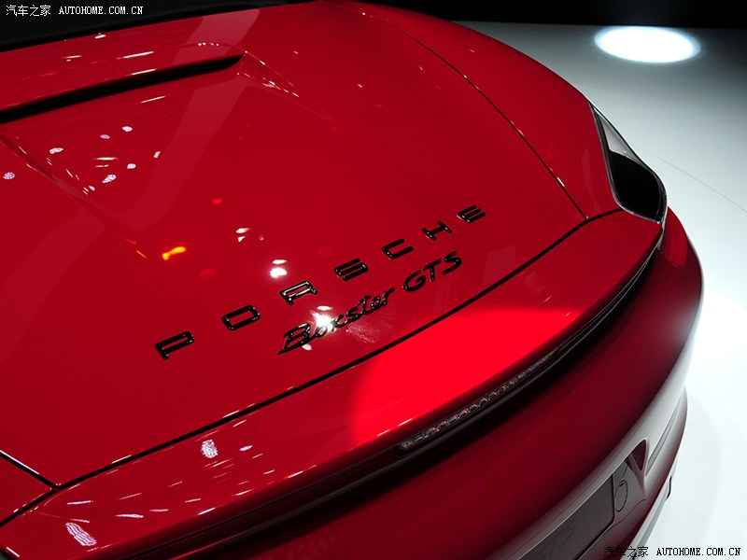Click the orange light reflection on the lid
The height and width of the screenshot is (560, 747).
pyautogui.click(x=174, y=252)
